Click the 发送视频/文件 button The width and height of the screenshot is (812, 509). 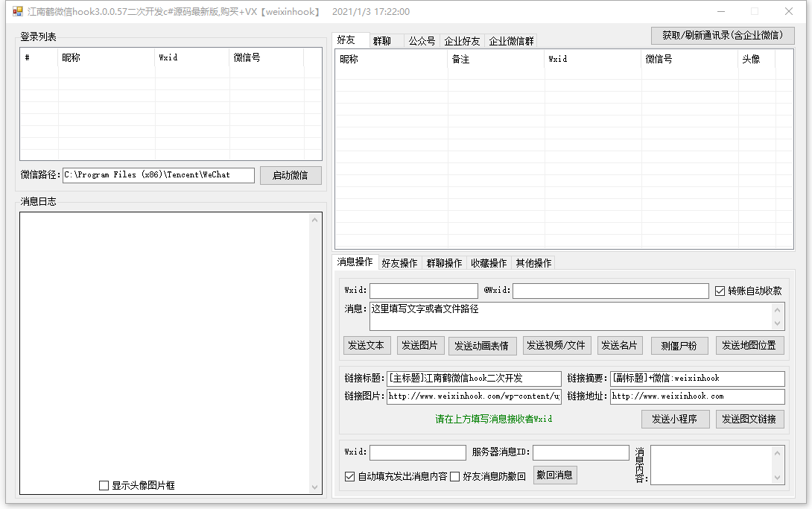tap(556, 345)
